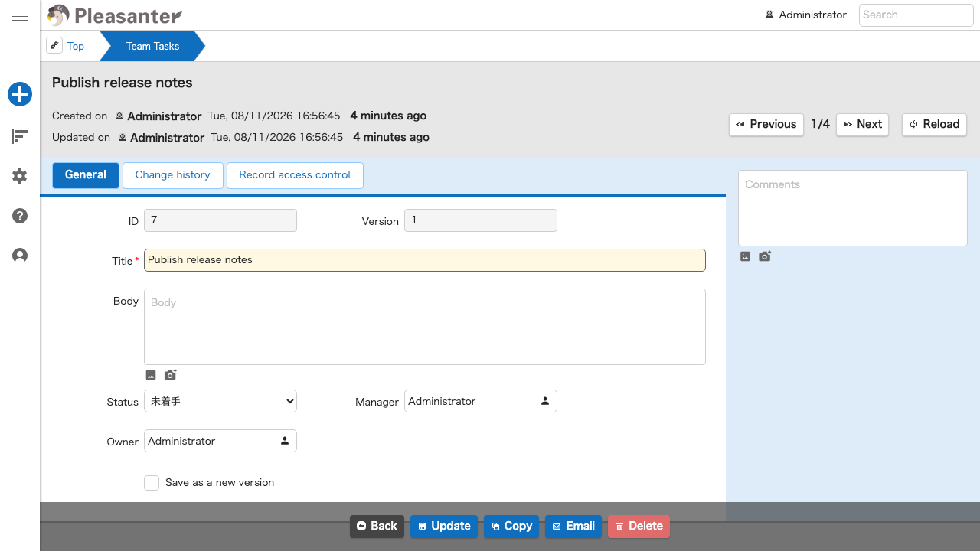Screen dimensions: 980x551
Task: Click into the Title input field
Action: (425, 260)
